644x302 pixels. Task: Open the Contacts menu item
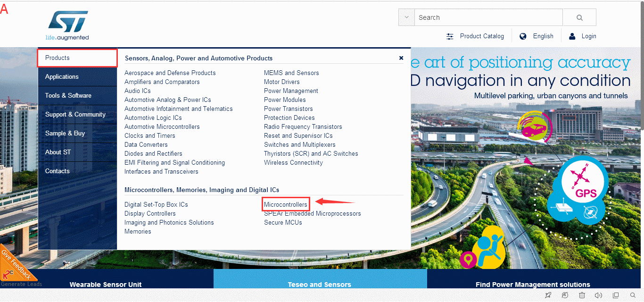pos(77,171)
